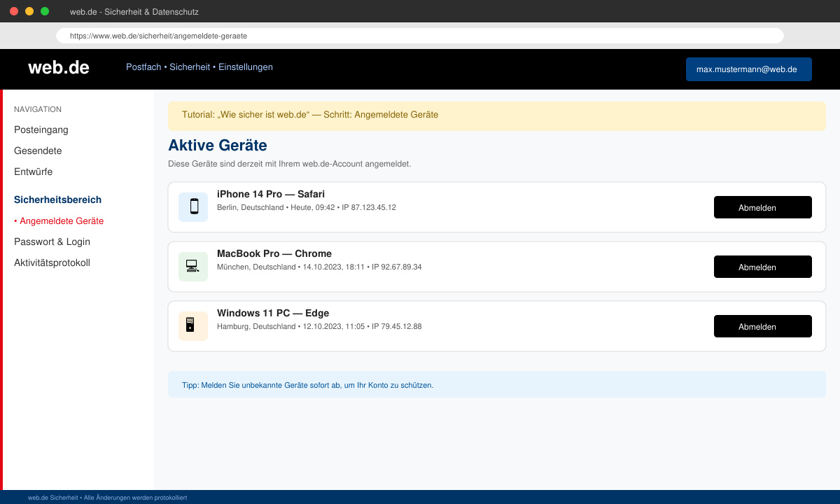The image size is (840, 504).
Task: Click the NAVIGATION label in sidebar
Action: click(38, 109)
